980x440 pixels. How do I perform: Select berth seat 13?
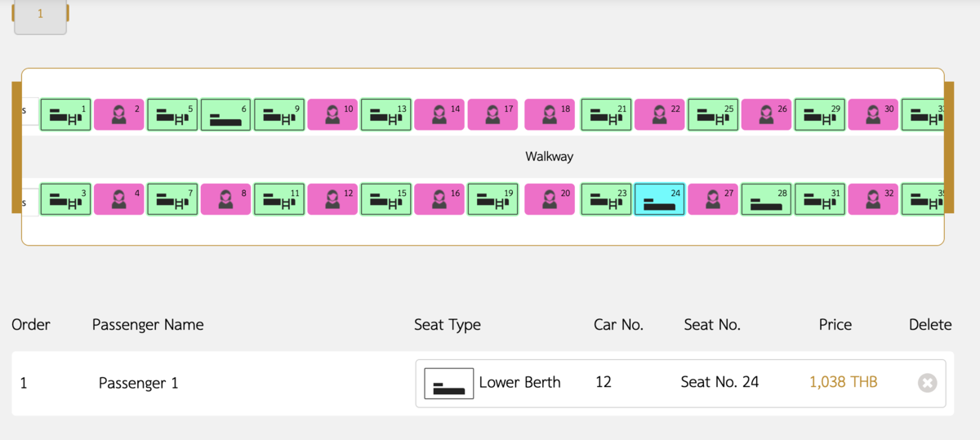[x=385, y=114]
